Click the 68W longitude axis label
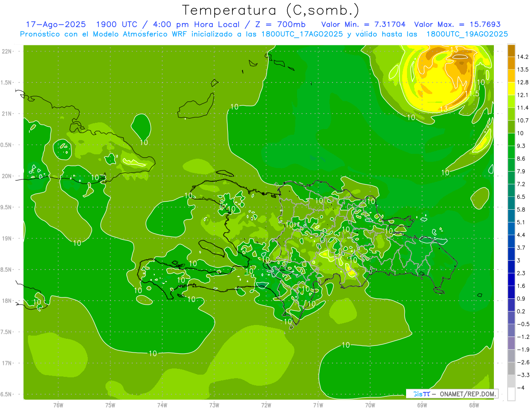 tap(473, 405)
